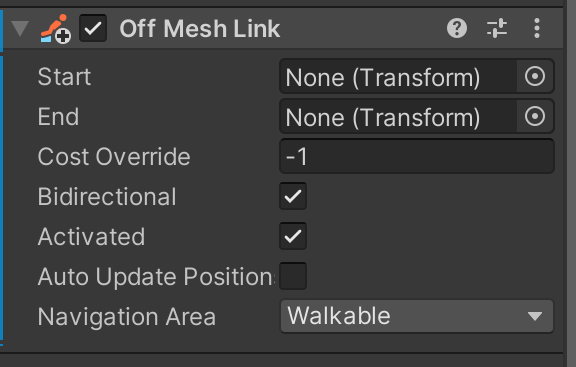The height and width of the screenshot is (367, 576).
Task: Click the Cost Override value field
Action: pos(417,156)
